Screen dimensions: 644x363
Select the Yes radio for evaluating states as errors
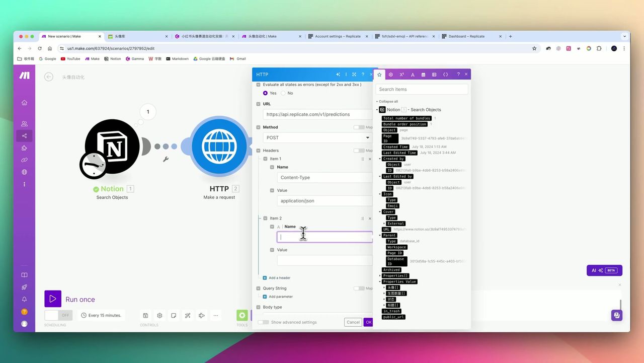266,93
